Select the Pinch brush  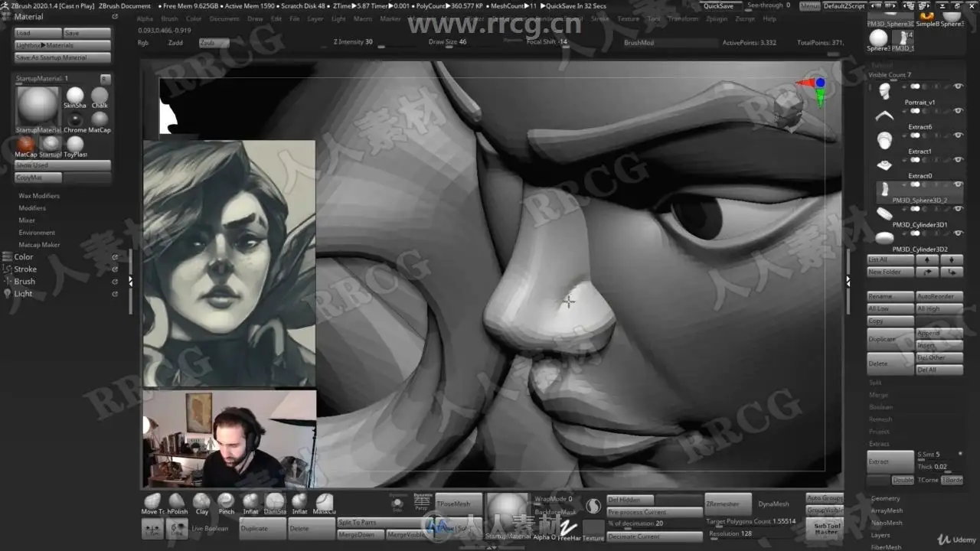(226, 503)
